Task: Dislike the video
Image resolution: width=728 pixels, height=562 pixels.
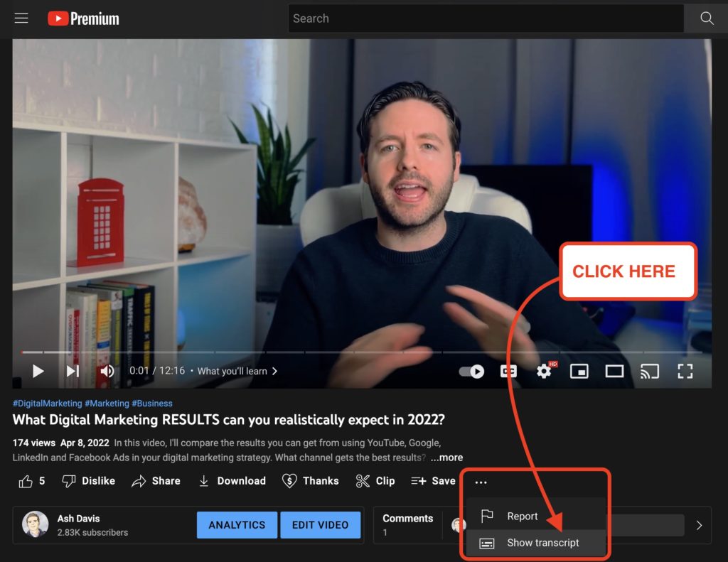Action: (x=87, y=481)
